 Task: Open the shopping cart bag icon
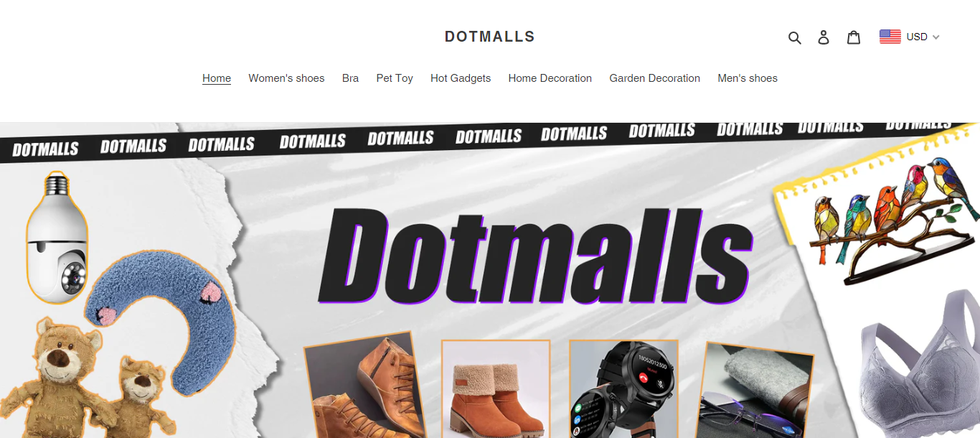point(854,37)
